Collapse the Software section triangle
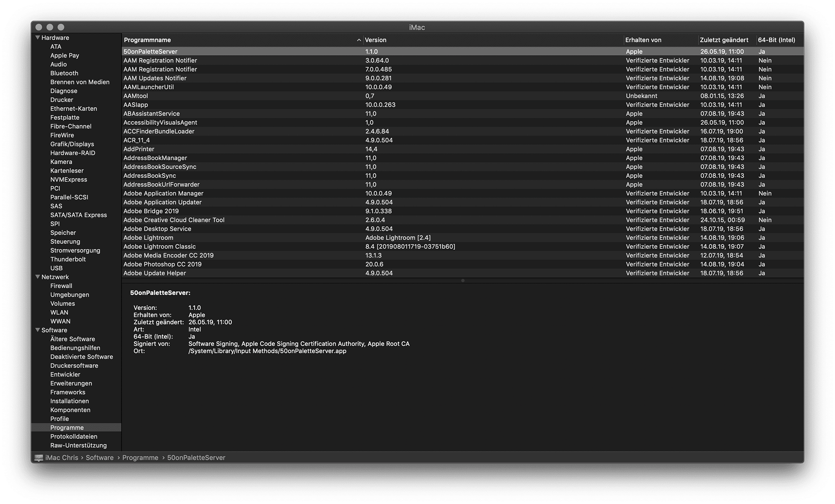Image resolution: width=835 pixels, height=504 pixels. click(38, 330)
